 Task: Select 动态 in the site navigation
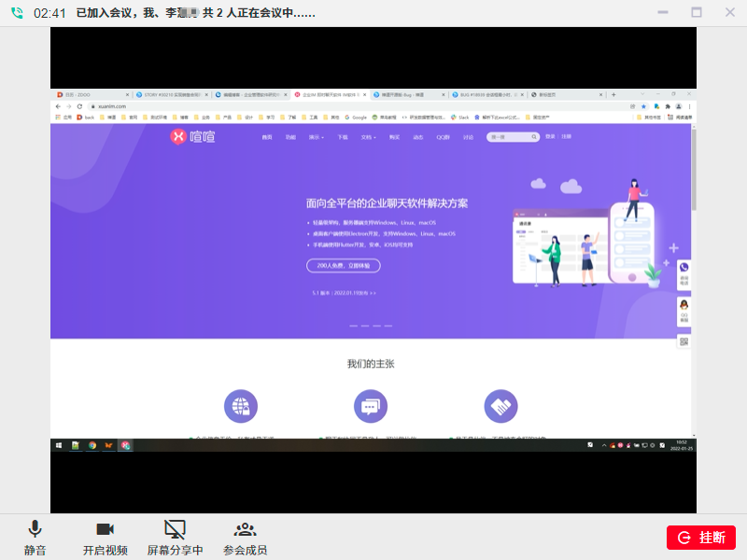417,137
